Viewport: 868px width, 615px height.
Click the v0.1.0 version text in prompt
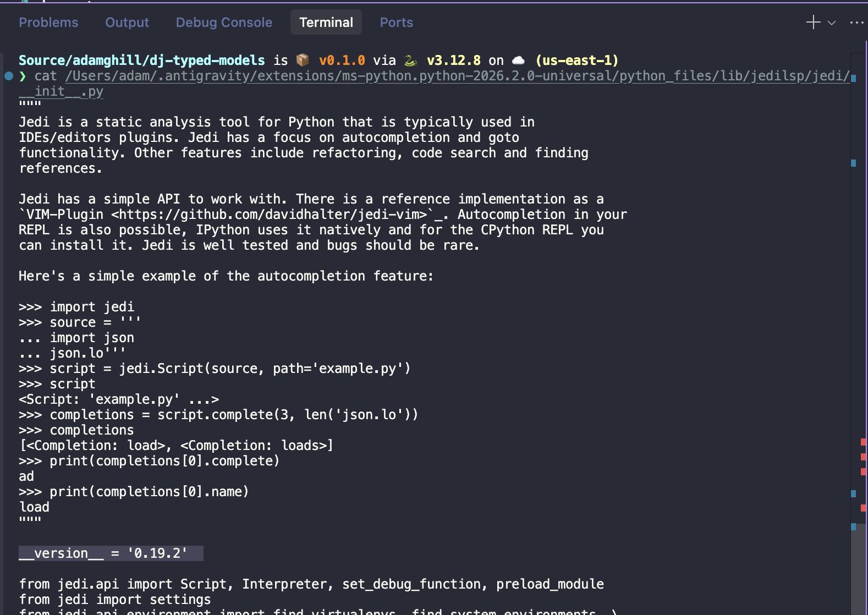[342, 61]
